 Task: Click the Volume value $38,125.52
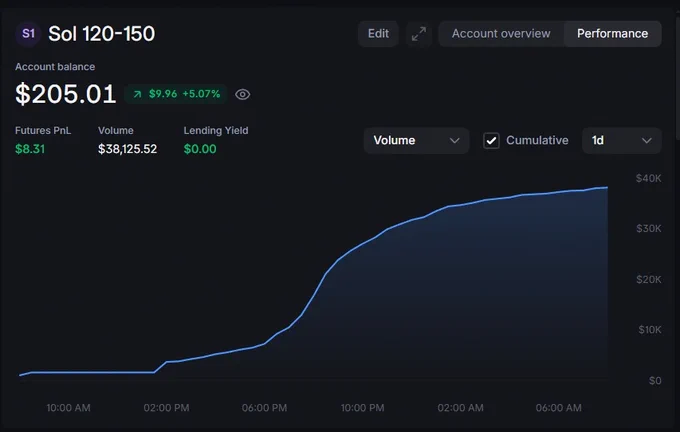click(x=128, y=149)
